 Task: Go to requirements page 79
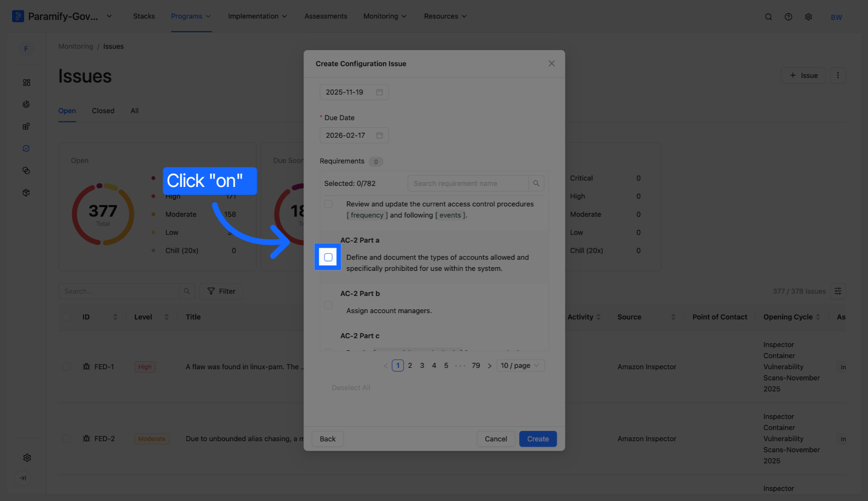[x=476, y=366]
